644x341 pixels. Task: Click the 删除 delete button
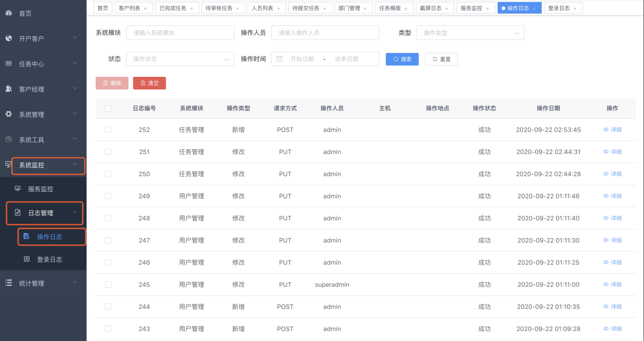click(x=112, y=83)
